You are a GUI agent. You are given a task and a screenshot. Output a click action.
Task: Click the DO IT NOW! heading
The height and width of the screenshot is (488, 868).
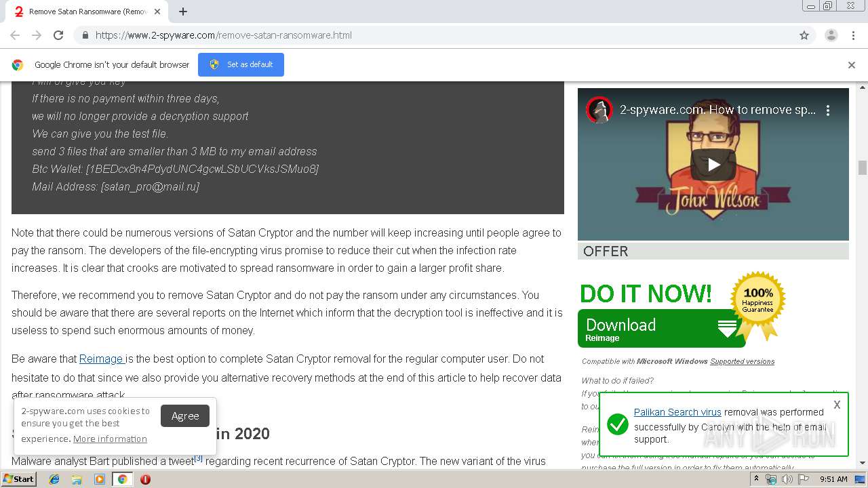coord(646,293)
